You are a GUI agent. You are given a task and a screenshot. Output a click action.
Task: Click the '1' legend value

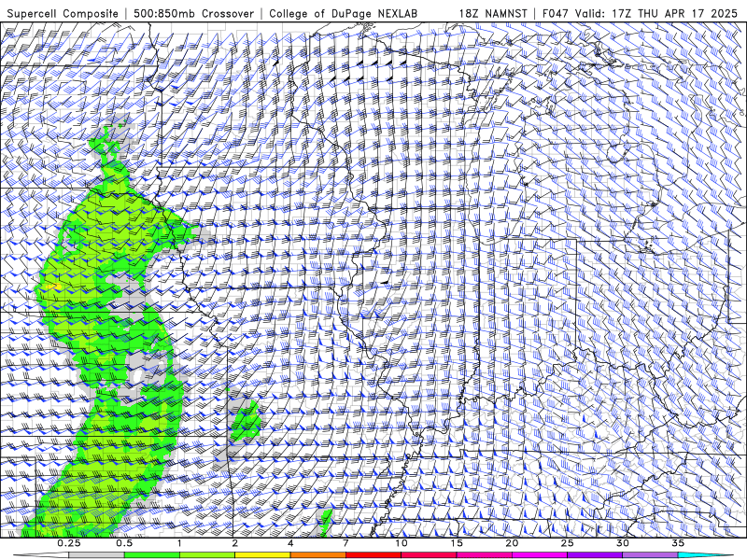179,543
